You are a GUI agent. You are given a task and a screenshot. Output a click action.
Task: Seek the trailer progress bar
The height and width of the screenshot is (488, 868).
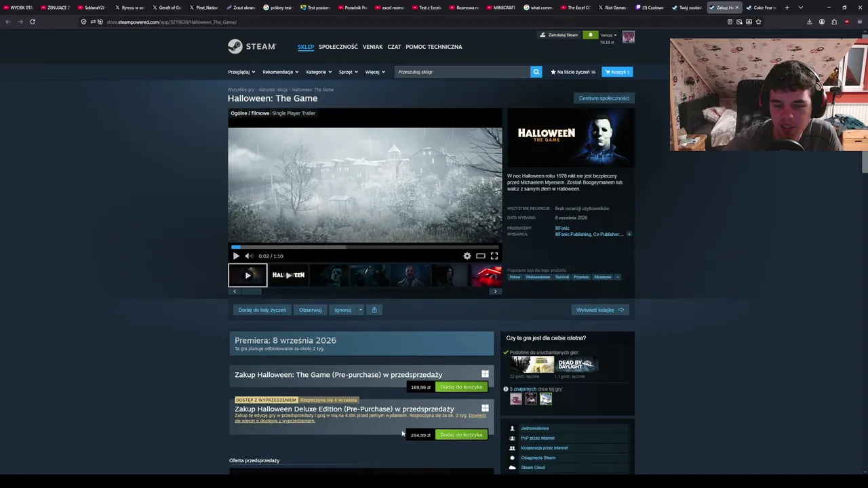pyautogui.click(x=365, y=247)
